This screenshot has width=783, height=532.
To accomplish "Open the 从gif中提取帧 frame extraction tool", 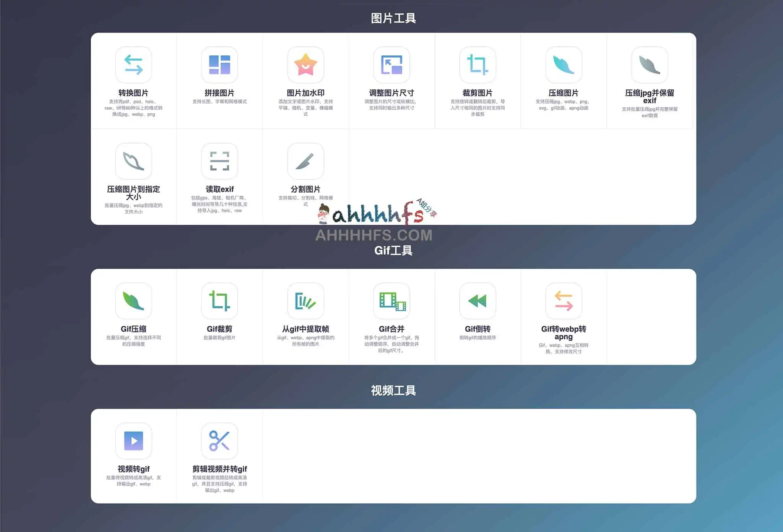I will coord(305,301).
